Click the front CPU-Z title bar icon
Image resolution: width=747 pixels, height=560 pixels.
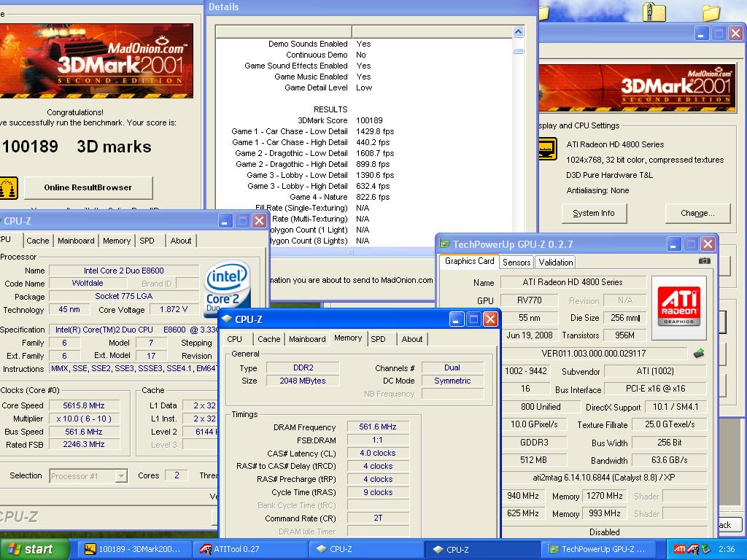(227, 319)
